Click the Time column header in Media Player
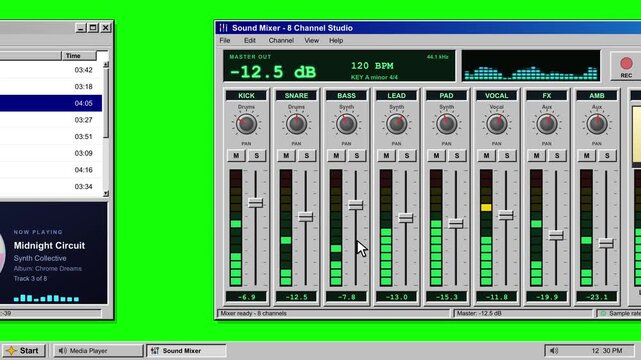641x360 pixels. [78, 56]
